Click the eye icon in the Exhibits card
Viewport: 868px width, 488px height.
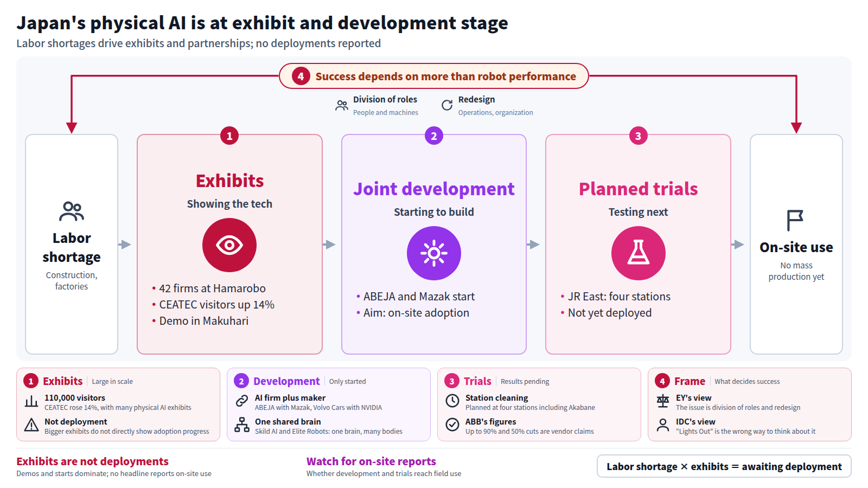pos(229,245)
